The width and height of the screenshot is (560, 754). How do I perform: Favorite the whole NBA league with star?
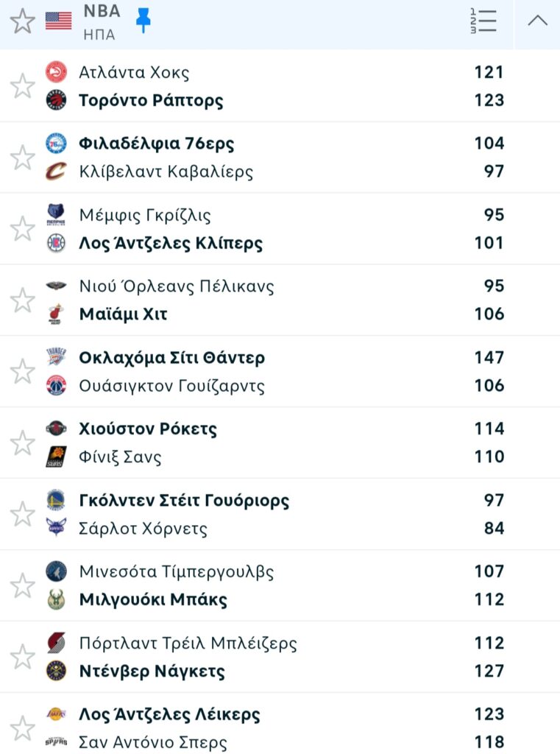pyautogui.click(x=23, y=21)
